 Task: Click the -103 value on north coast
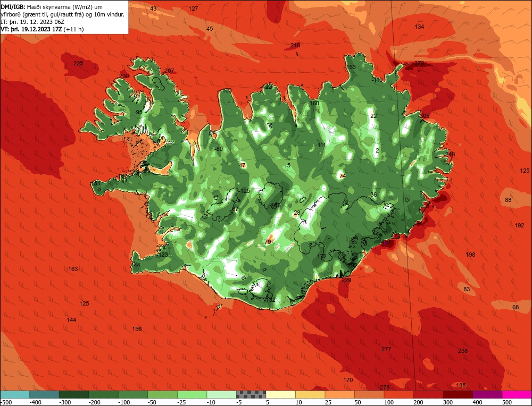tap(226, 90)
